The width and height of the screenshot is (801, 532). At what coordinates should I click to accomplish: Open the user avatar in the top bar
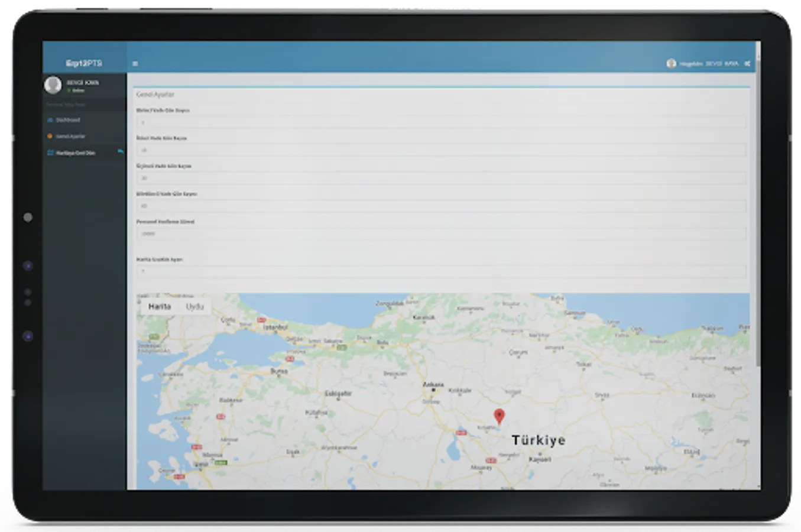click(671, 63)
